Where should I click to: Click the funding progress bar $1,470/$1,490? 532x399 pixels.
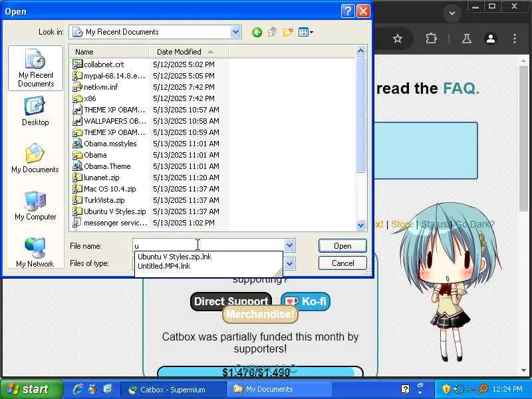pyautogui.click(x=260, y=372)
